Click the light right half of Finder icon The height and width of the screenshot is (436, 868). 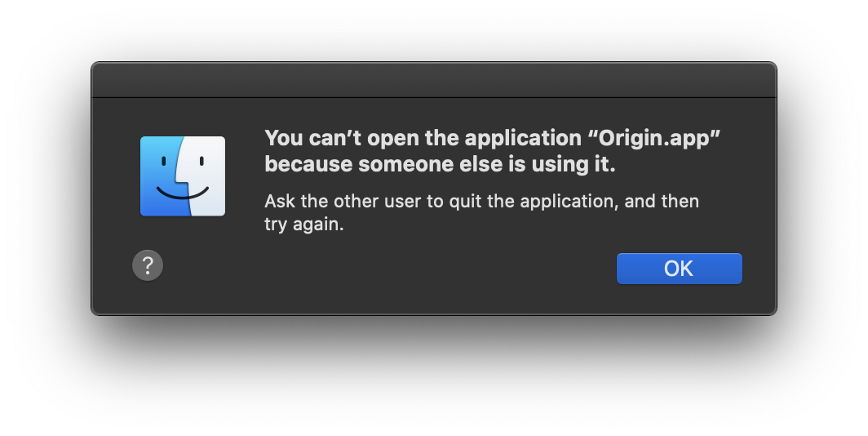[x=206, y=176]
